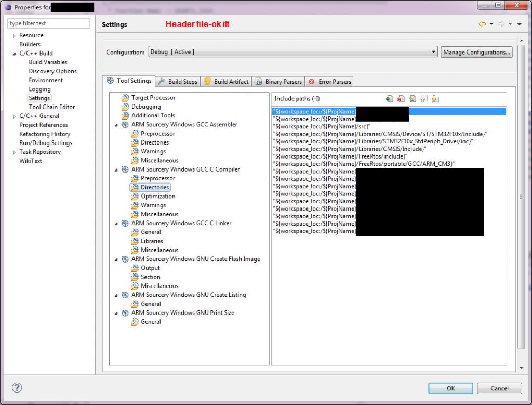Open Tool Chain Editor page
The width and height of the screenshot is (532, 405).
51,107
